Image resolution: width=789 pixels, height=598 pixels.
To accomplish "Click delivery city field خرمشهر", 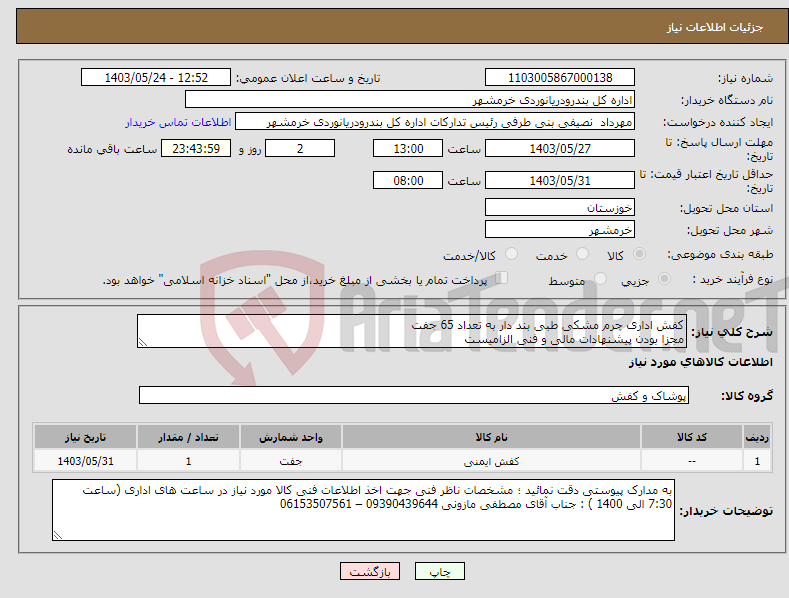I will [x=560, y=230].
